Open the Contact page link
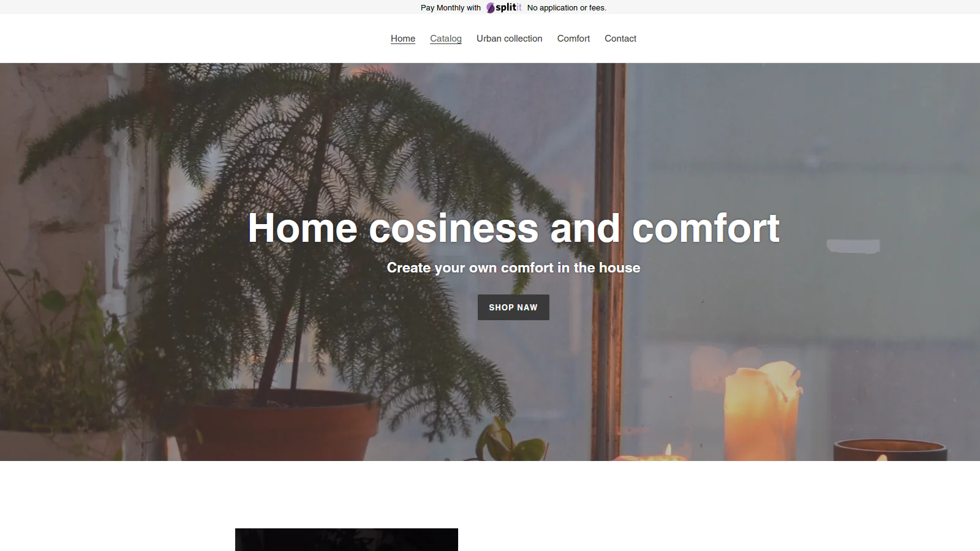980x551 pixels. (x=620, y=39)
